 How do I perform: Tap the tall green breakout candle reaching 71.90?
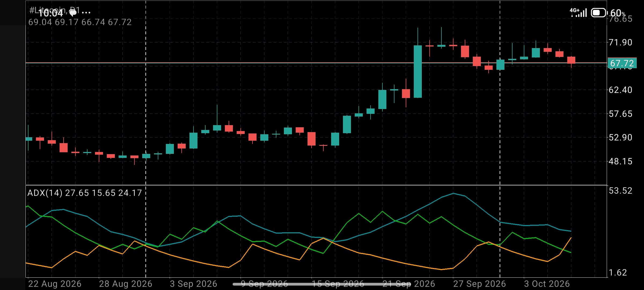click(418, 71)
